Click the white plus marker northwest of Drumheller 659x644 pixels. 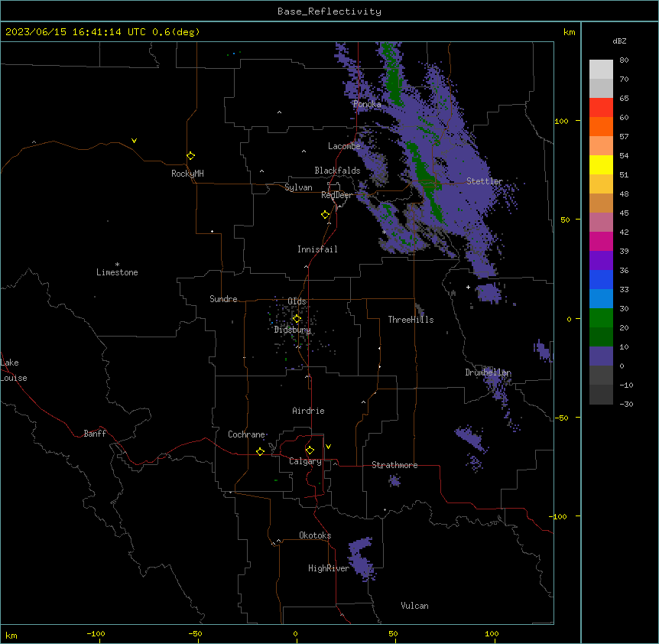pyautogui.click(x=468, y=287)
